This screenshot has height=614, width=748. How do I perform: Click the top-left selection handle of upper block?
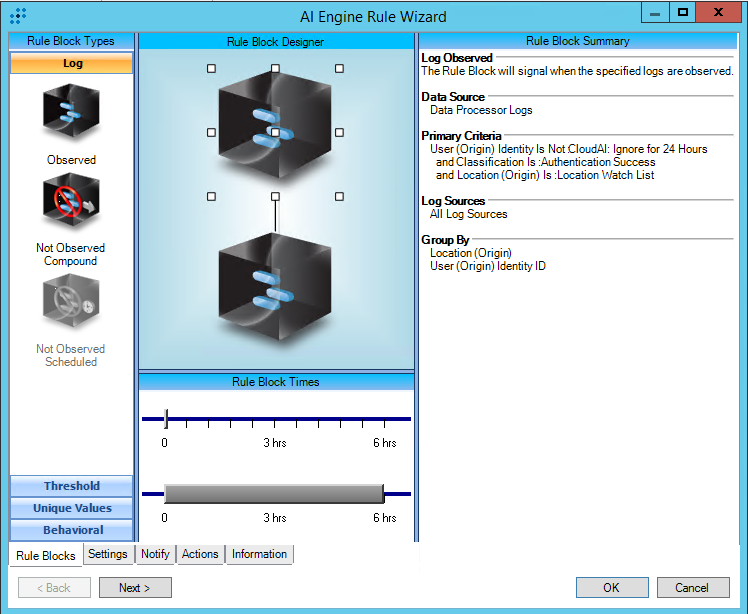coord(211,69)
